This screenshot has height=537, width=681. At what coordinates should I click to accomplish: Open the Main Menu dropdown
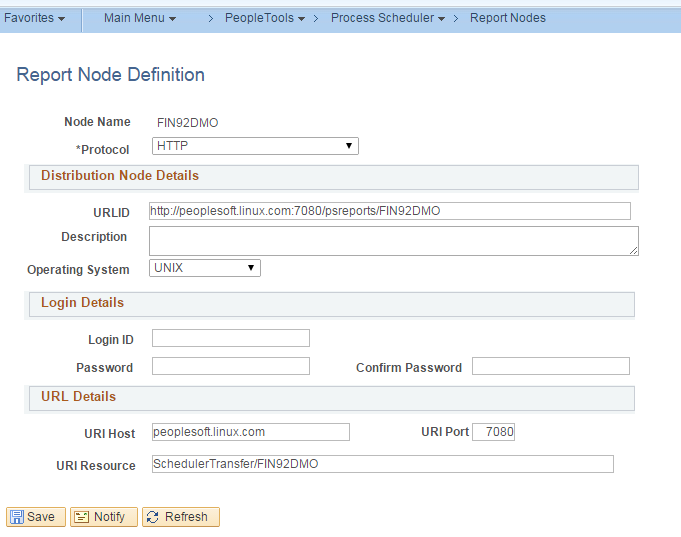(140, 18)
